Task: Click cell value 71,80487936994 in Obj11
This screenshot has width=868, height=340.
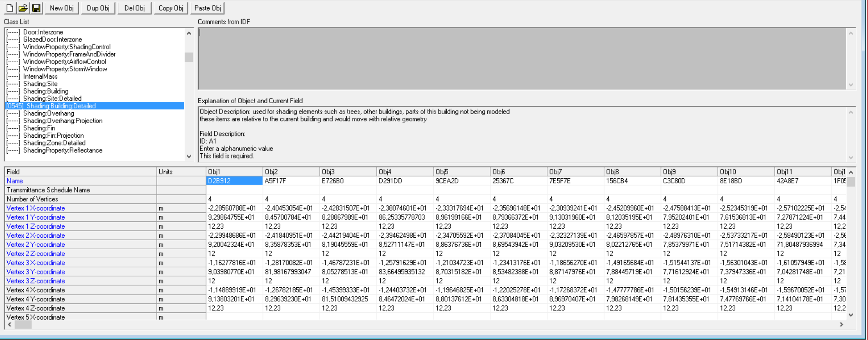Action: pyautogui.click(x=803, y=245)
